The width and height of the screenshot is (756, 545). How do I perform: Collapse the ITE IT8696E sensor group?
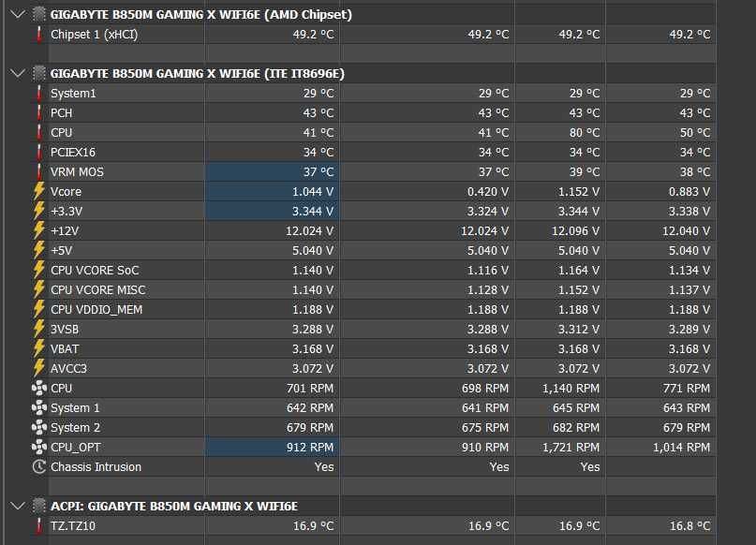pyautogui.click(x=18, y=74)
